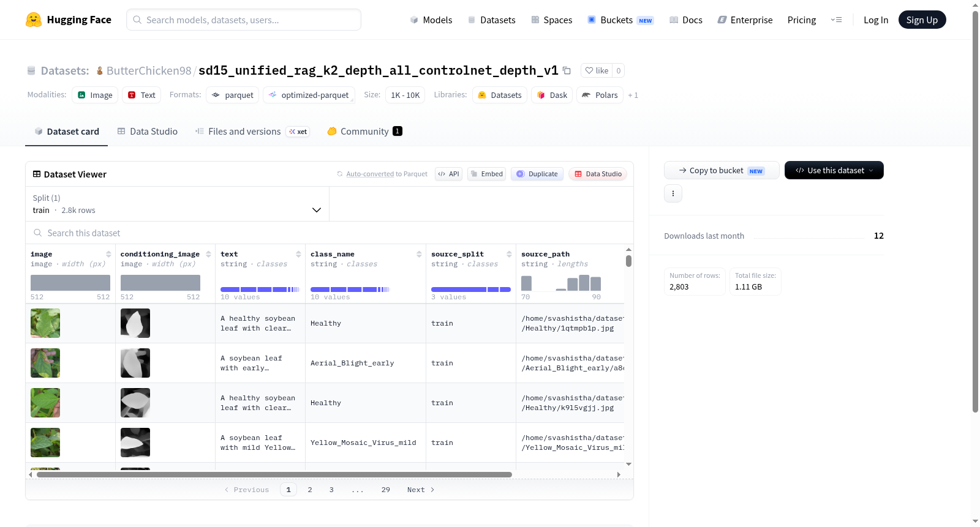The width and height of the screenshot is (980, 527).
Task: Click the Yellow_Mosaic_Virus_mild class cell
Action: [365, 443]
